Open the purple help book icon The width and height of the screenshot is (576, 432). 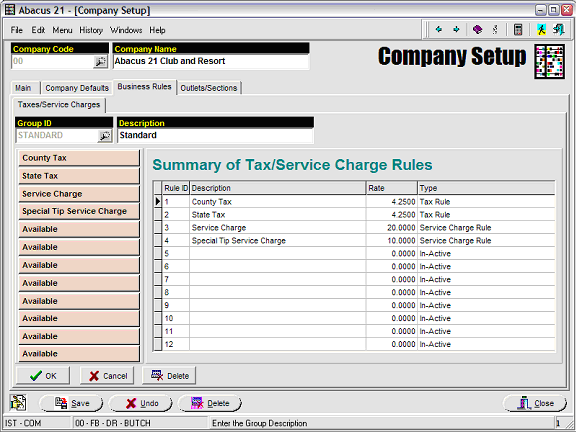click(x=478, y=29)
